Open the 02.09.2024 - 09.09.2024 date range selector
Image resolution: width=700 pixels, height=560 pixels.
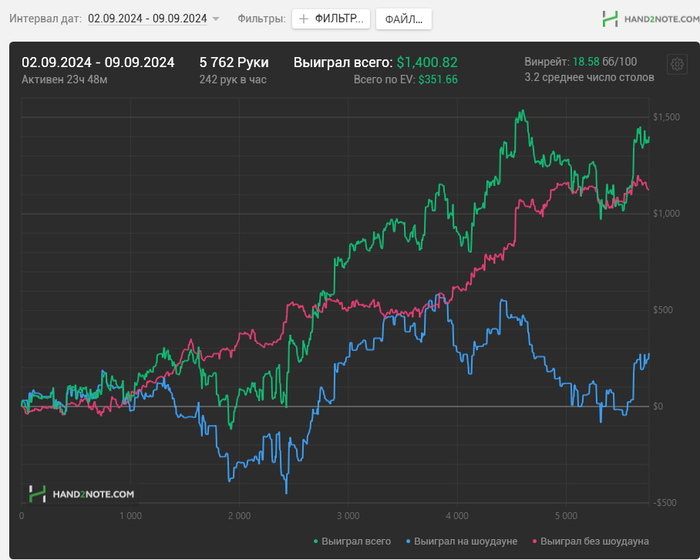(x=147, y=19)
